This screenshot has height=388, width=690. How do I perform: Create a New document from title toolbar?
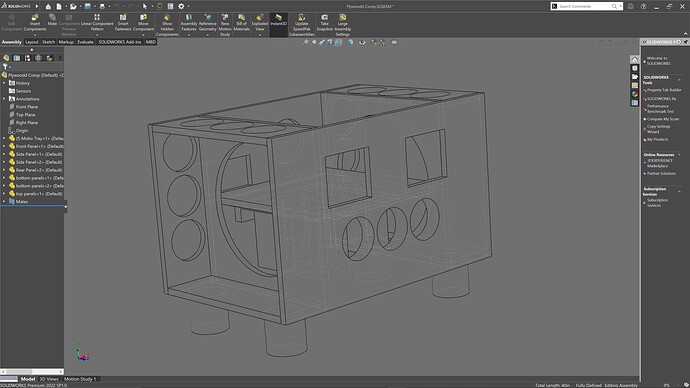click(59, 6)
